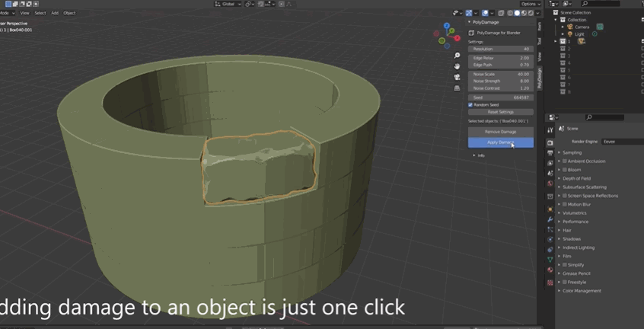Toggle viewport overlays button
The height and width of the screenshot is (329, 644).
tap(485, 13)
